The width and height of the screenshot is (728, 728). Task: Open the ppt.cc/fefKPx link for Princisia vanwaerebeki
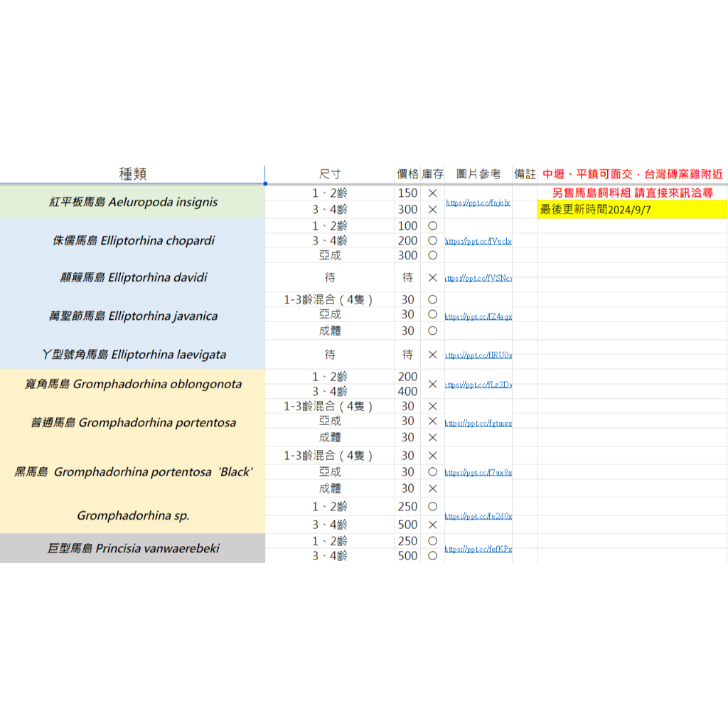(x=478, y=549)
